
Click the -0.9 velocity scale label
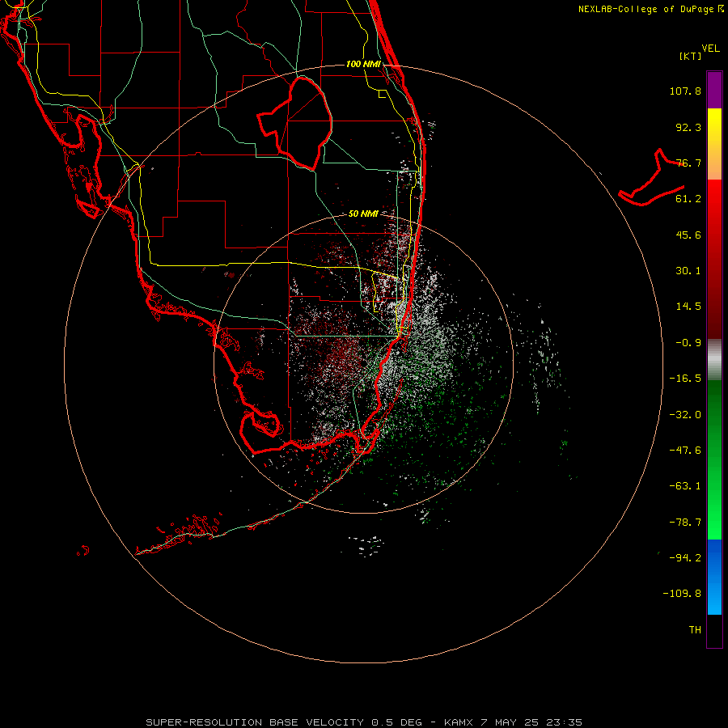click(x=688, y=343)
